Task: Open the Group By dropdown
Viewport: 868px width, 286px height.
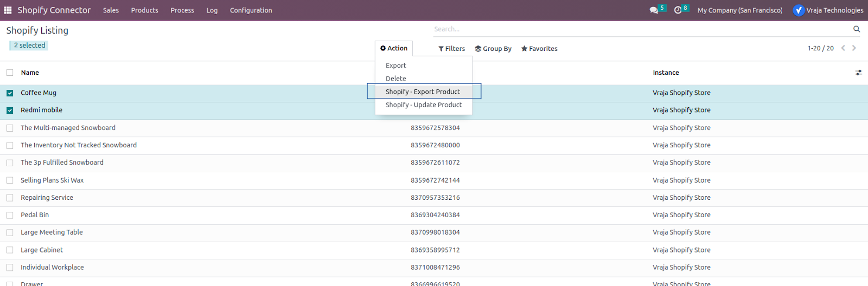Action: (493, 49)
